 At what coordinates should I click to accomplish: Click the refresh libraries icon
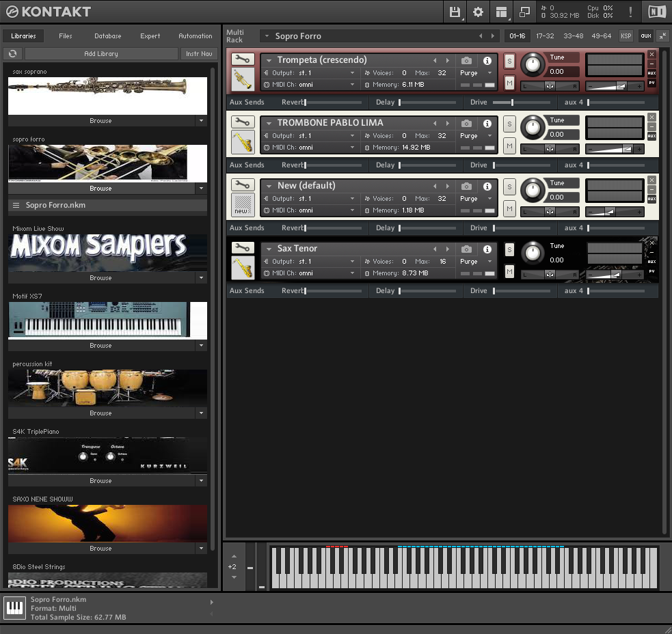[13, 53]
